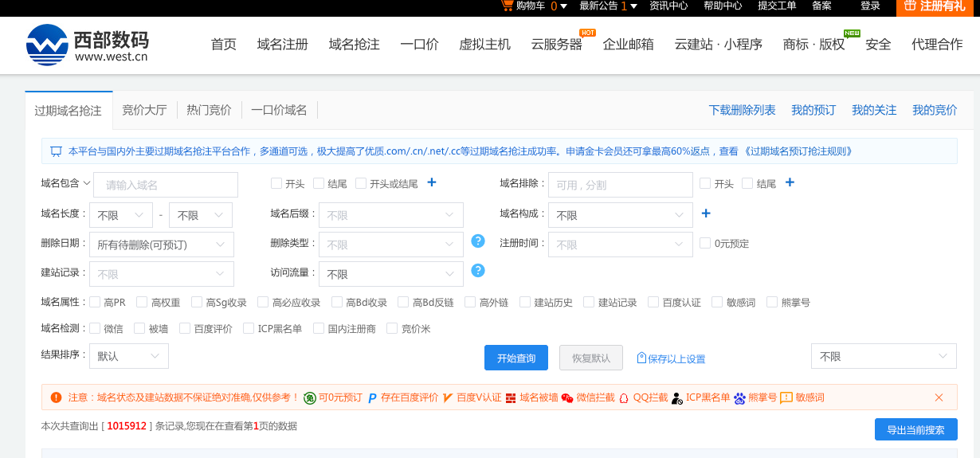Click the 开始查询 button
The height and width of the screenshot is (458, 980).
(x=516, y=358)
